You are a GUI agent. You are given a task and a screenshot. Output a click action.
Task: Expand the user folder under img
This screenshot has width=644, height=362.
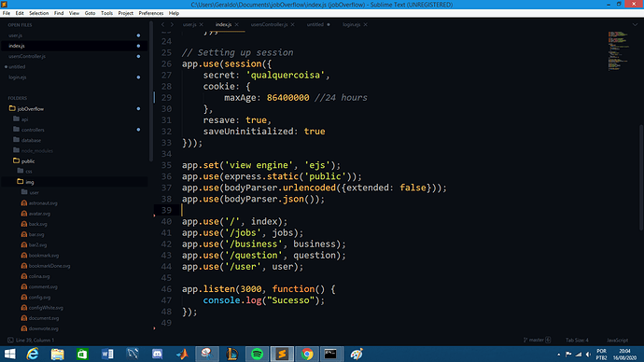24,192
